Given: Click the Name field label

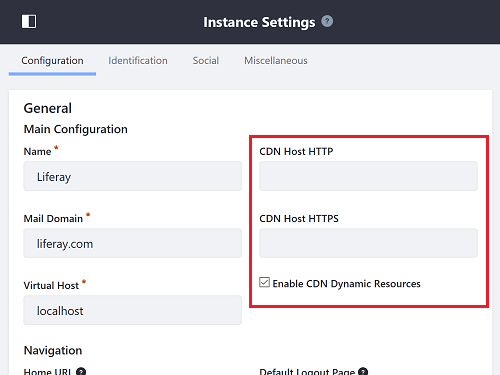Looking at the screenshot, I should pos(37,151).
